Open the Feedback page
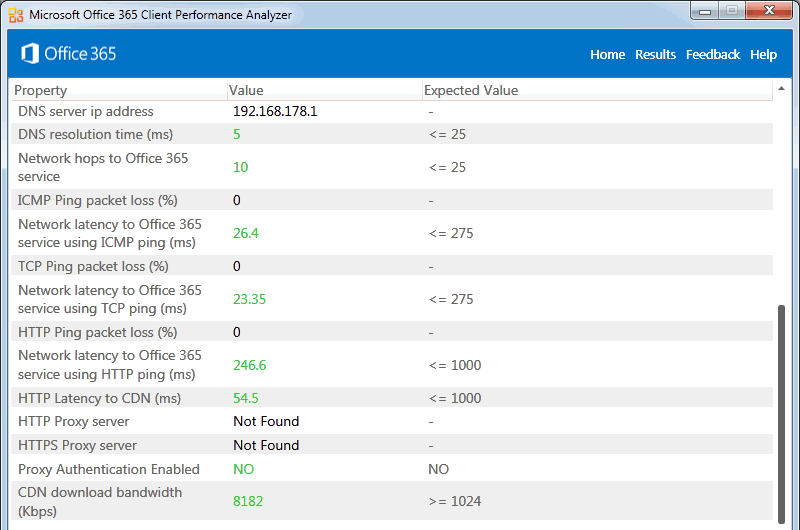 [x=713, y=55]
